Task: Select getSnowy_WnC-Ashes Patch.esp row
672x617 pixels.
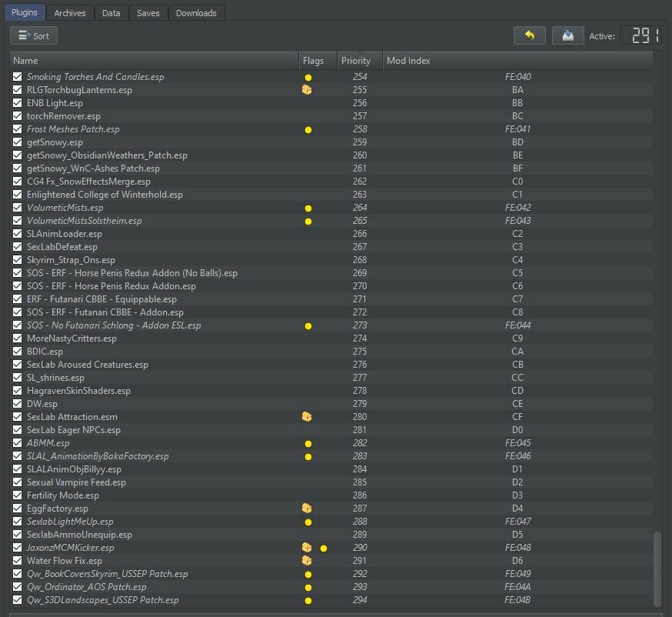Action: click(x=331, y=168)
